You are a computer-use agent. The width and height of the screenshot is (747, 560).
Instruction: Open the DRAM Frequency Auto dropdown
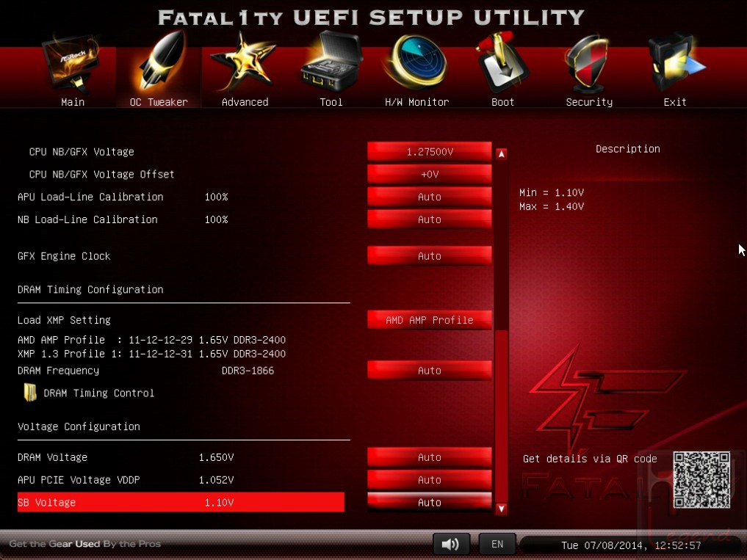pyautogui.click(x=430, y=371)
